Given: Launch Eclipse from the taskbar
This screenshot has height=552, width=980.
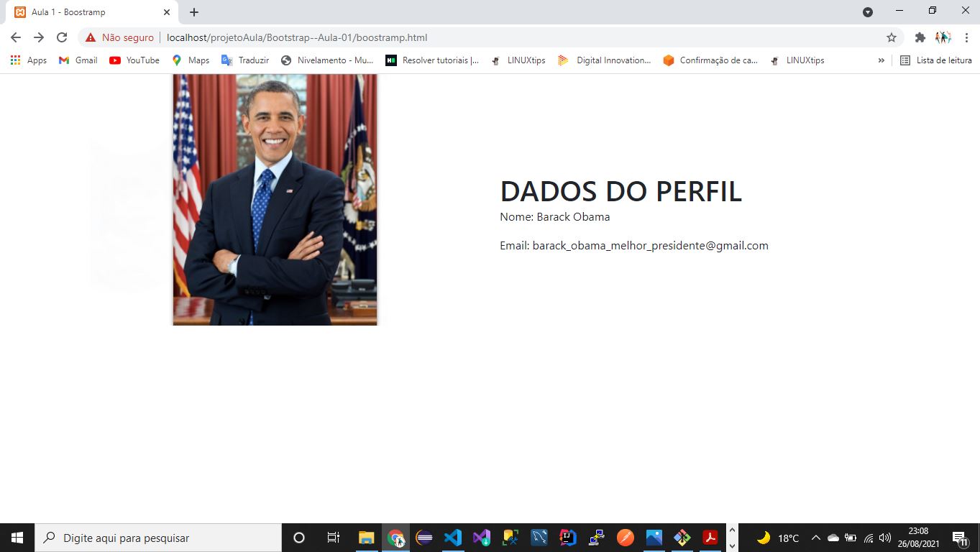Looking at the screenshot, I should (423, 537).
